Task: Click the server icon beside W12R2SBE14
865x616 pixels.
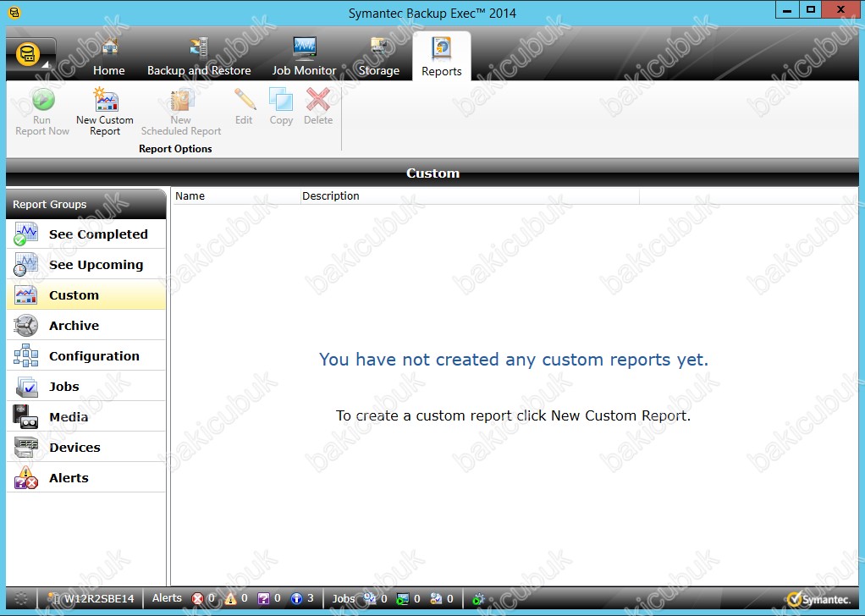Action: pyautogui.click(x=54, y=598)
